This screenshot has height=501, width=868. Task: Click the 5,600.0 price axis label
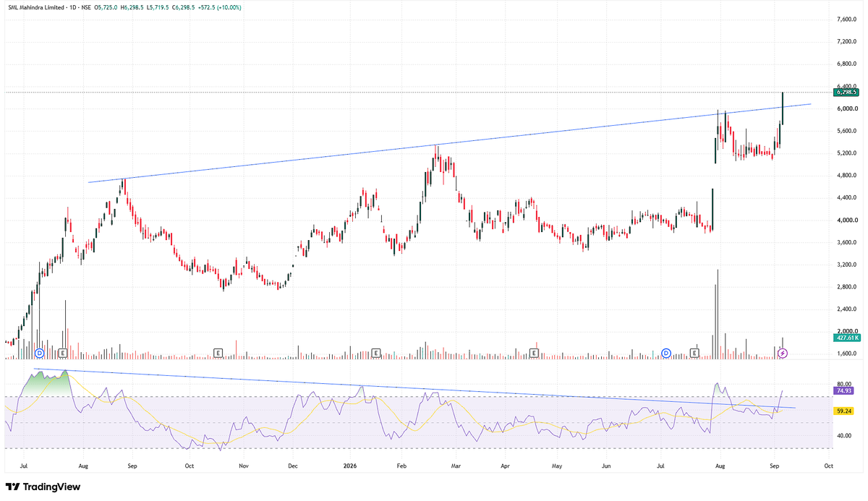click(846, 131)
